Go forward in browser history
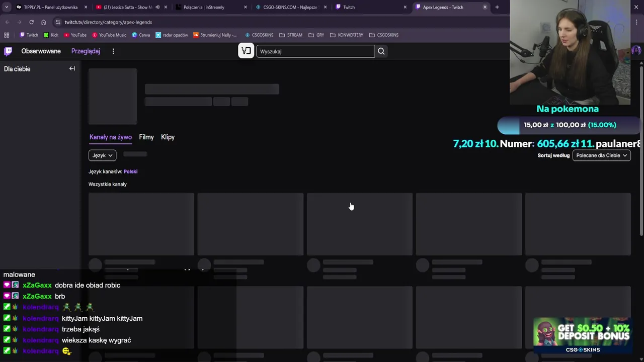This screenshot has width=644, height=362. point(19,22)
